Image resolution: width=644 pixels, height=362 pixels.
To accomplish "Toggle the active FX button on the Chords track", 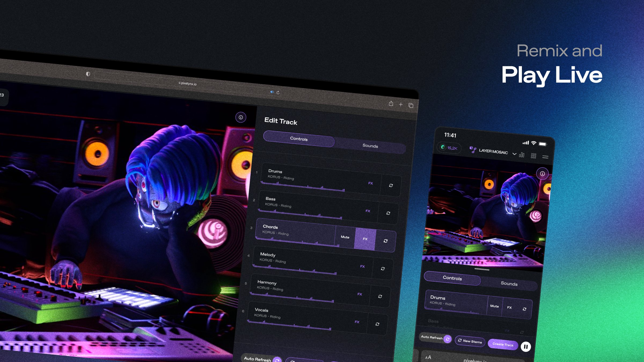I will [365, 239].
